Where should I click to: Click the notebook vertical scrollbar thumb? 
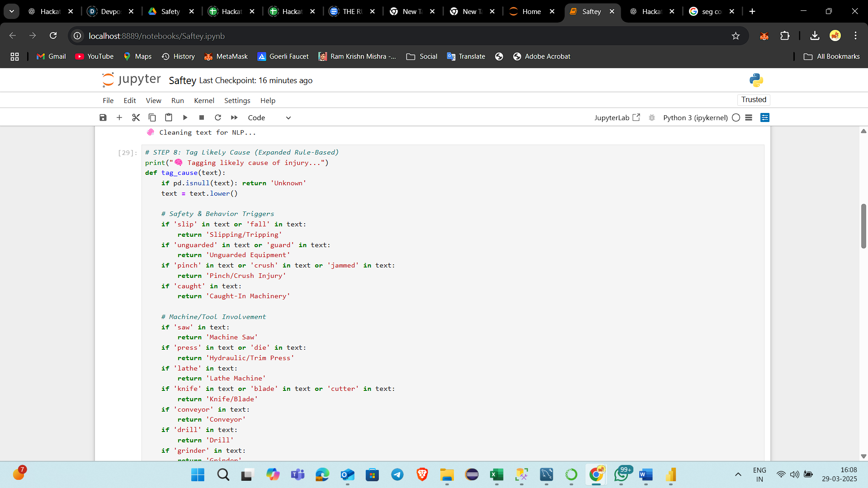coord(863,226)
